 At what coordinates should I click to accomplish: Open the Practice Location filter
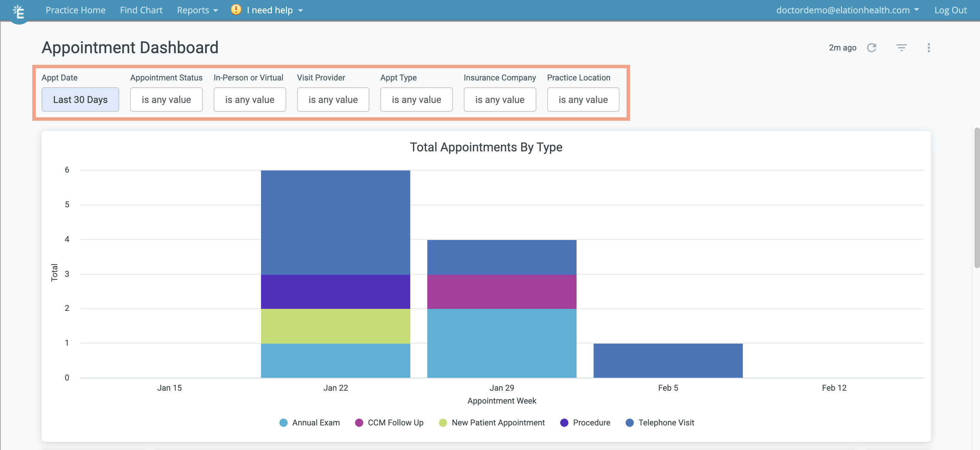tap(583, 99)
